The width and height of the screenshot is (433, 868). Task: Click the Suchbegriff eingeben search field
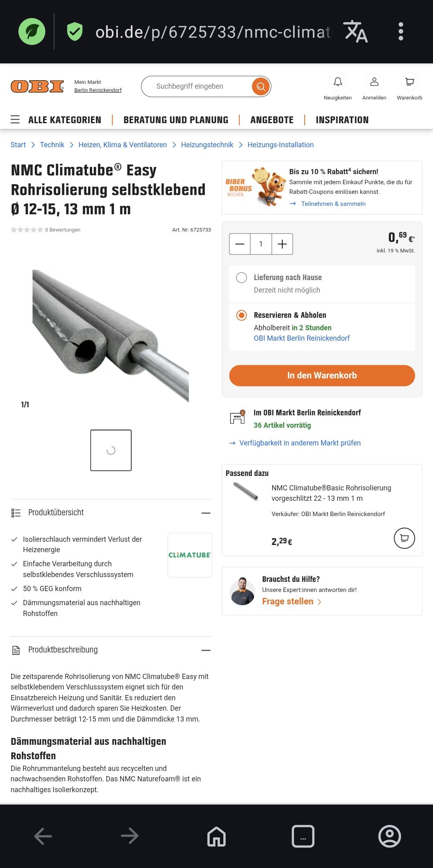pyautogui.click(x=196, y=86)
